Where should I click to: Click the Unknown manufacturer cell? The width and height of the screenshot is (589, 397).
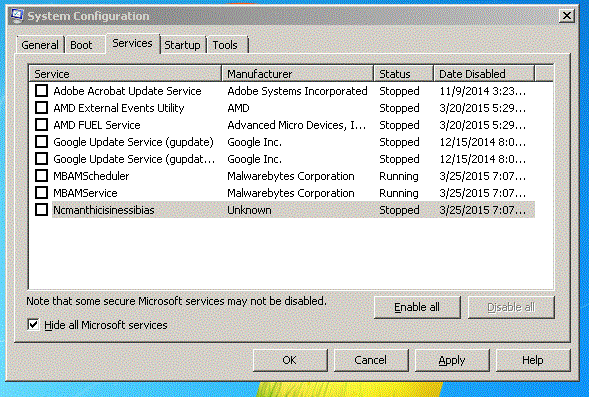point(249,210)
